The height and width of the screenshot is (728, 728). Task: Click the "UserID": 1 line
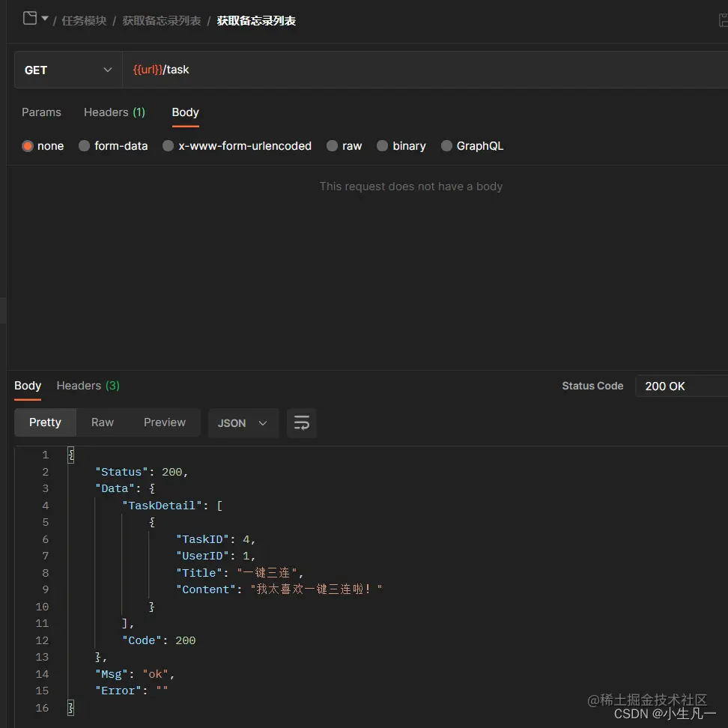point(216,556)
